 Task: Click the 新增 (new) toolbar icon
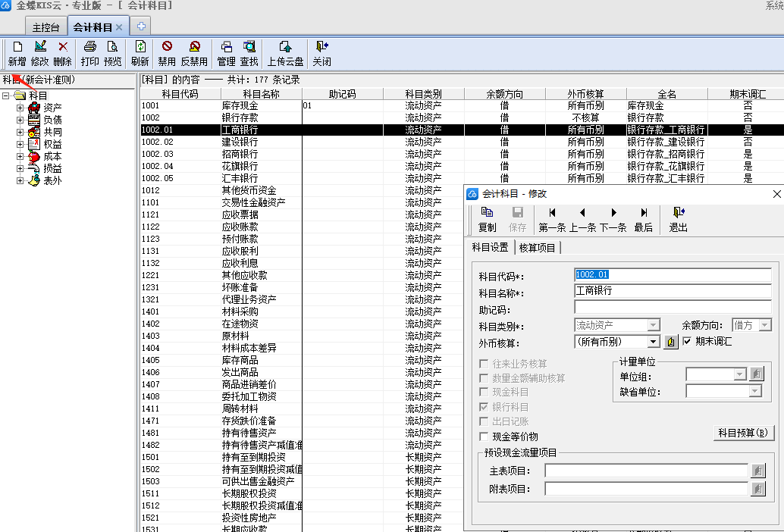tap(17, 54)
